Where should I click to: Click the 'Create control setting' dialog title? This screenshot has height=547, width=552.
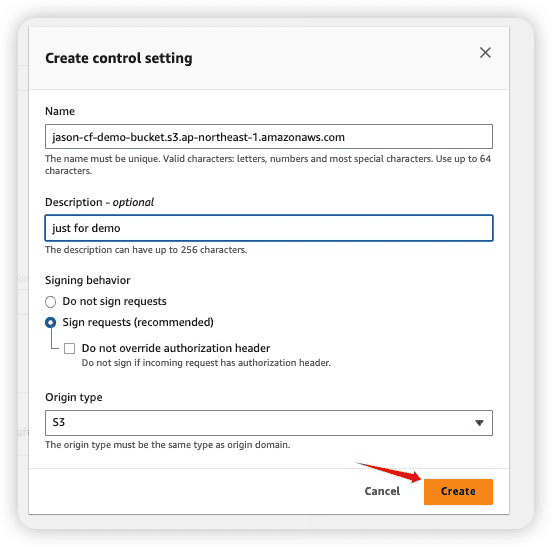click(119, 58)
